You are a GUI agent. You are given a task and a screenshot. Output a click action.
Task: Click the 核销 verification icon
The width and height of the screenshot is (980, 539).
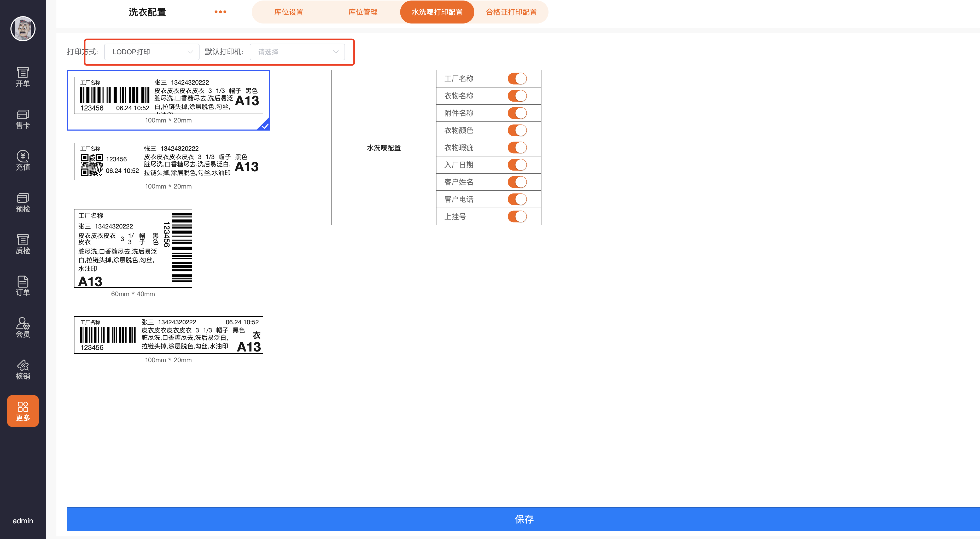pos(23,369)
